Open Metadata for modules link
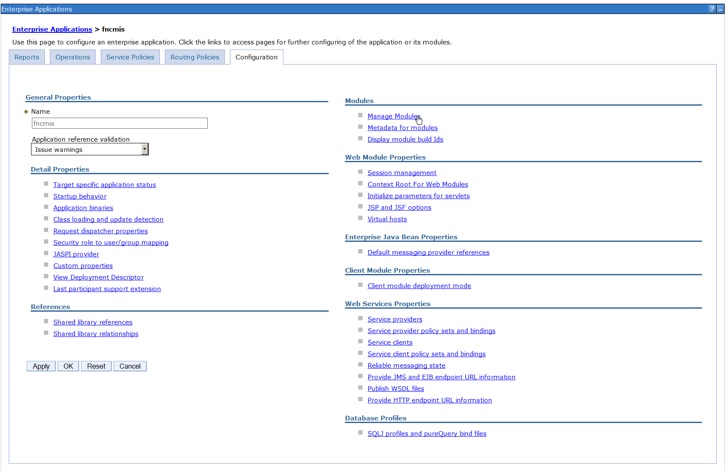 [x=402, y=128]
